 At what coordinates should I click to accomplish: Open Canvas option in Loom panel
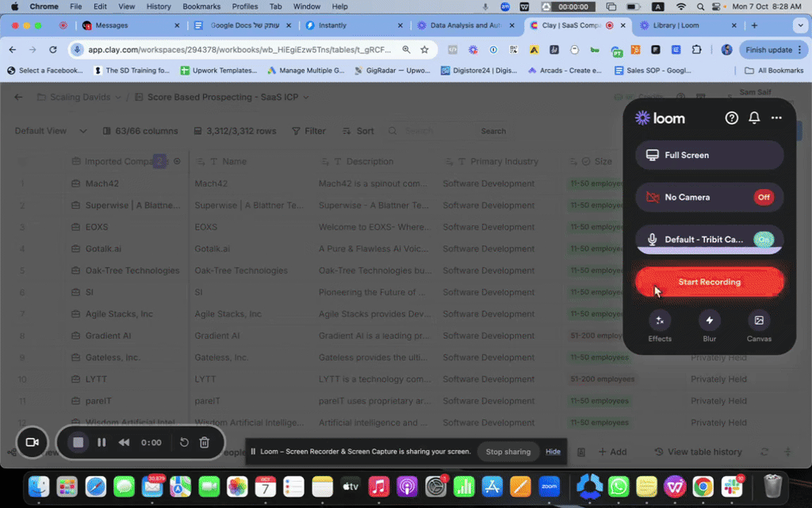click(759, 321)
